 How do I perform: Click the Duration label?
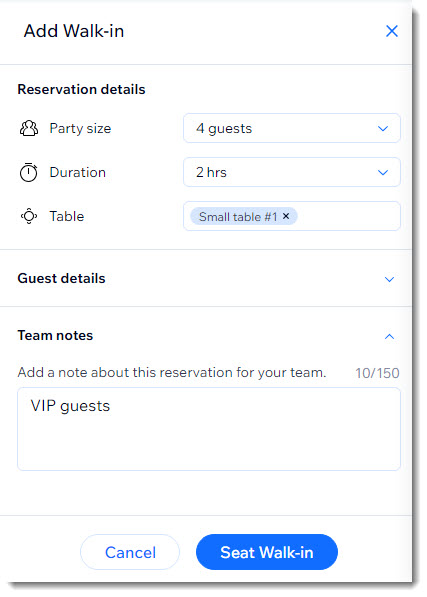click(x=78, y=172)
